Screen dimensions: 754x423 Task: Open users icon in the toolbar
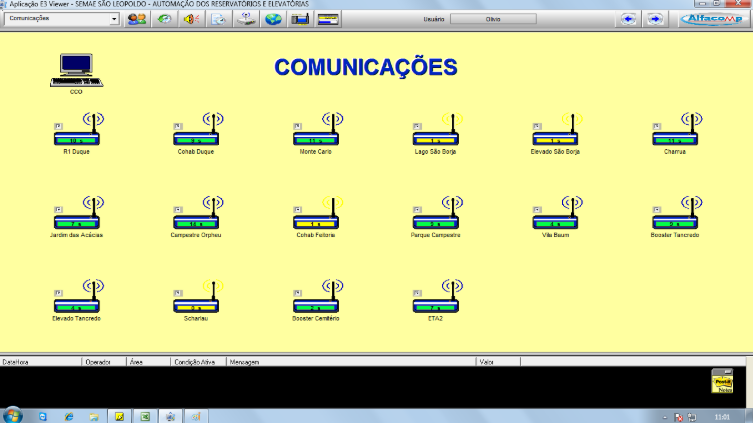click(x=137, y=19)
